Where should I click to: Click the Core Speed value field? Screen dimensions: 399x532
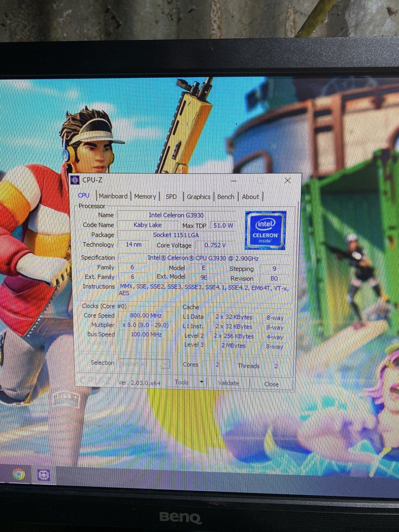click(x=146, y=315)
